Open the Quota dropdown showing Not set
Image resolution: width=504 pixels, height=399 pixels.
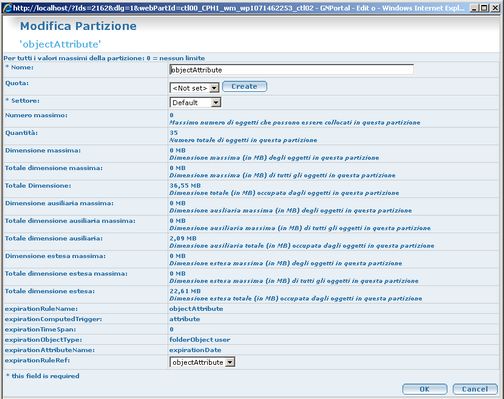tap(194, 88)
